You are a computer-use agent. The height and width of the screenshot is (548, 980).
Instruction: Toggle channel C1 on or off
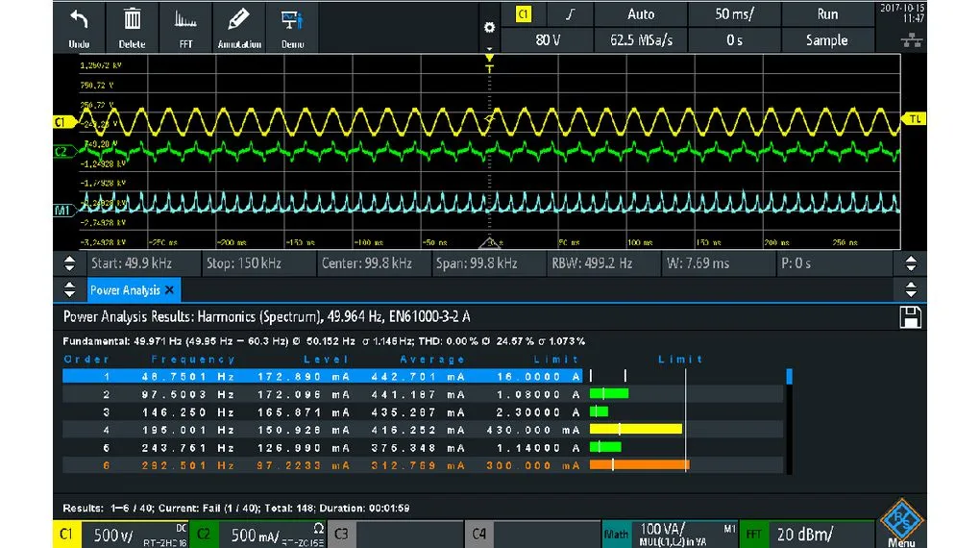click(x=66, y=535)
